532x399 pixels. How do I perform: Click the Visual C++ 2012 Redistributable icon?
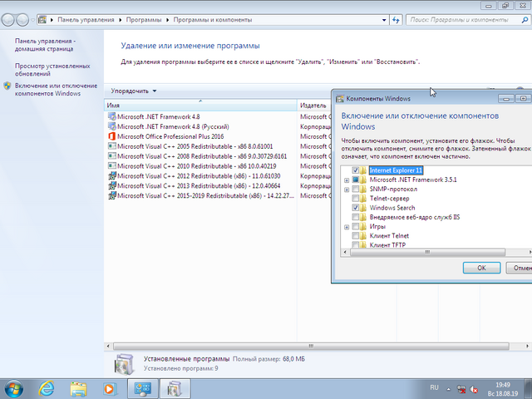click(112, 175)
